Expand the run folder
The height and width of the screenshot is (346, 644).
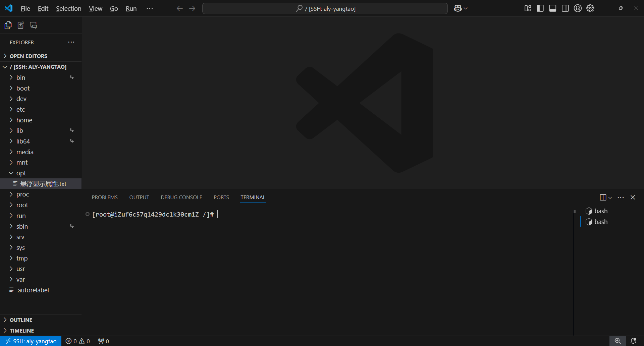click(41, 216)
